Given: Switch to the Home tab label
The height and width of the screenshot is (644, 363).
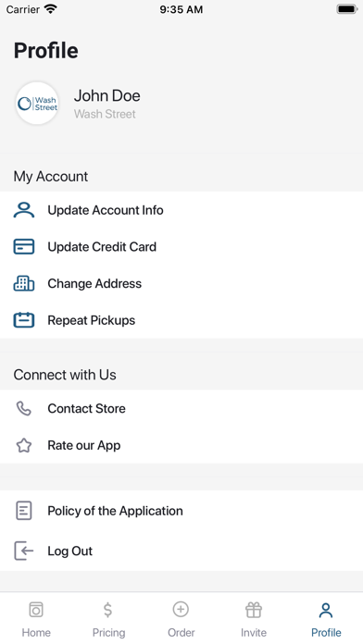Looking at the screenshot, I should click(x=36, y=633).
